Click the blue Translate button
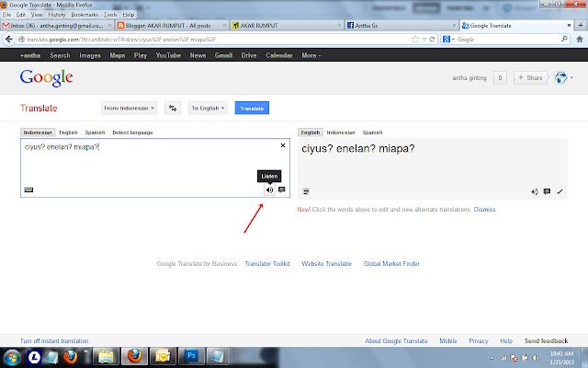The image size is (588, 368). click(x=252, y=109)
